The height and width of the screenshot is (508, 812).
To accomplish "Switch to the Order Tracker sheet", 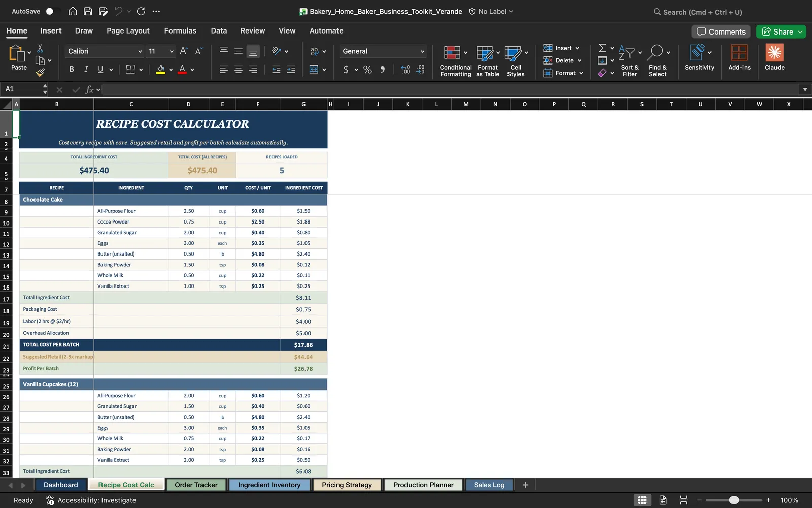I will coord(196,485).
